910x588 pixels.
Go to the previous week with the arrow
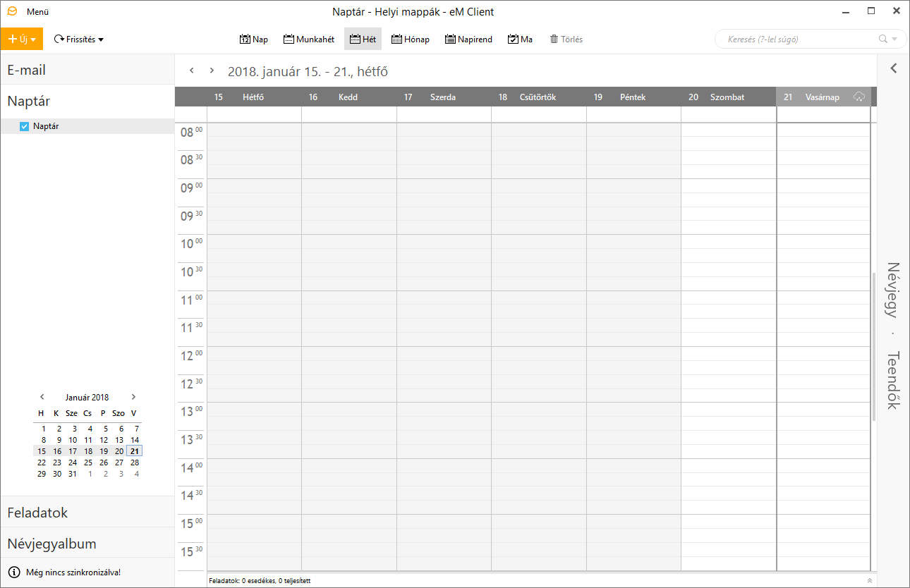coord(191,70)
